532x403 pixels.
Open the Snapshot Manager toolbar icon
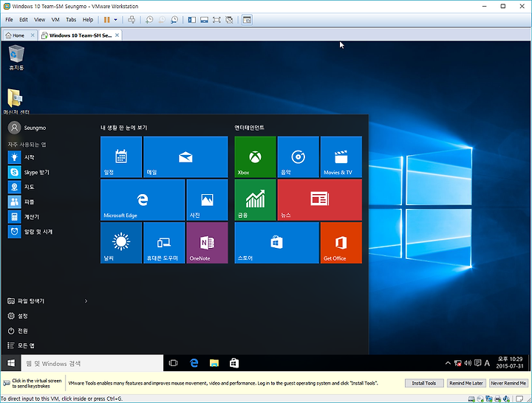pos(174,20)
